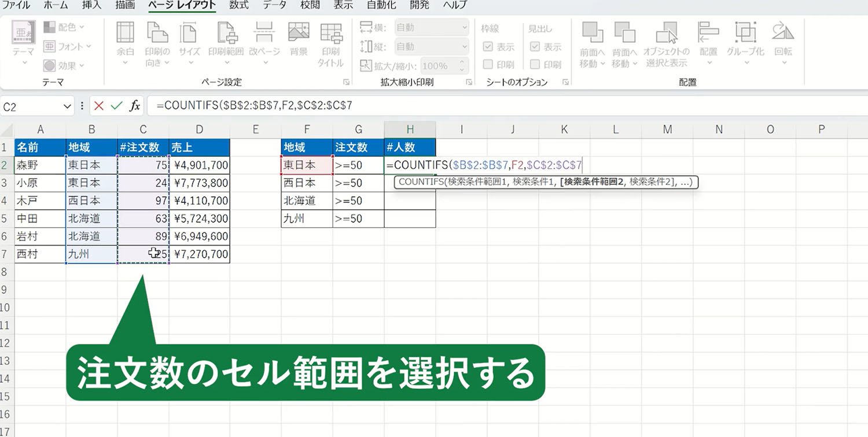Image resolution: width=868 pixels, height=437 pixels.
Task: Click the 岩村 name cell
Action: [x=40, y=236]
